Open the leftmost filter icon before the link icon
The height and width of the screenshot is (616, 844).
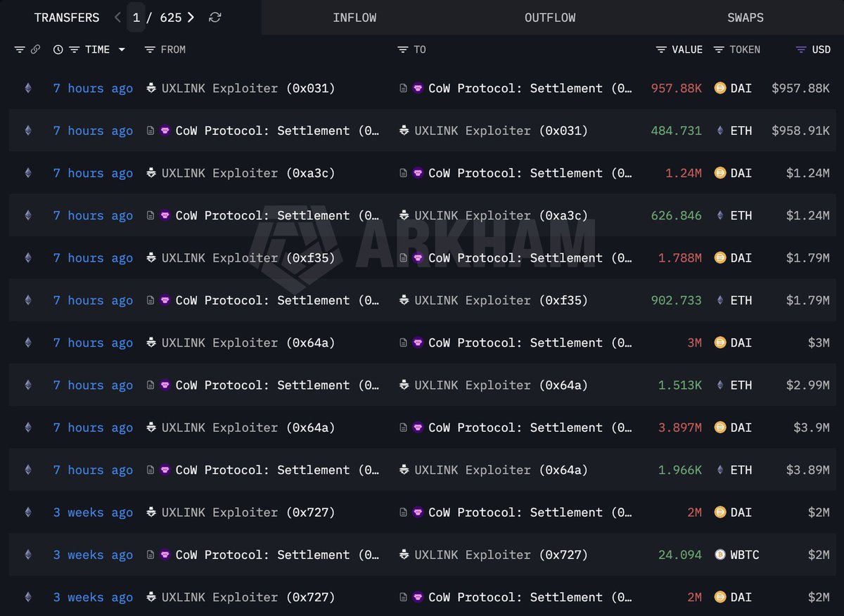click(20, 50)
